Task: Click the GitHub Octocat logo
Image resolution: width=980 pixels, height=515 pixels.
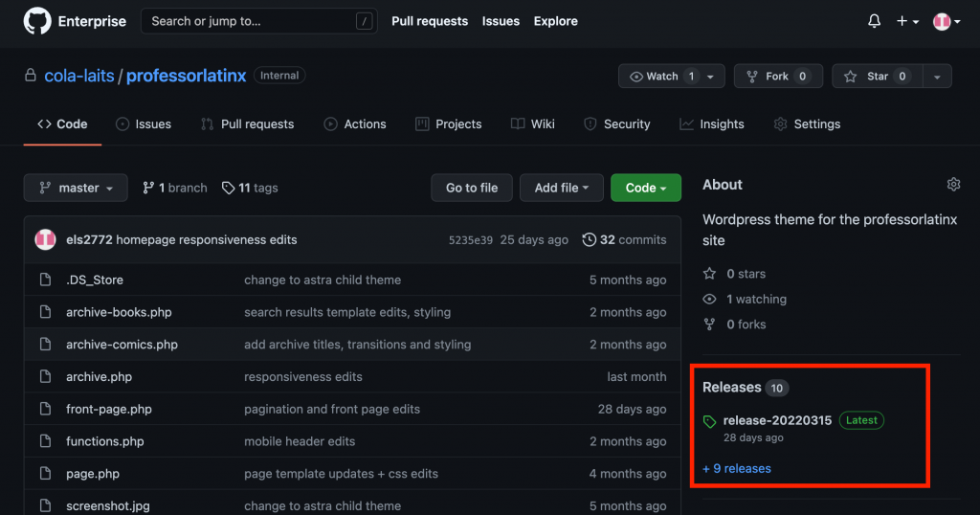Action: click(x=37, y=21)
